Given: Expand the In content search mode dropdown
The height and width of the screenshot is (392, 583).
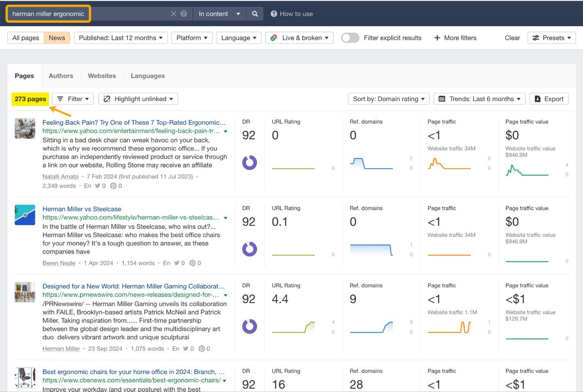Looking at the screenshot, I should 219,14.
